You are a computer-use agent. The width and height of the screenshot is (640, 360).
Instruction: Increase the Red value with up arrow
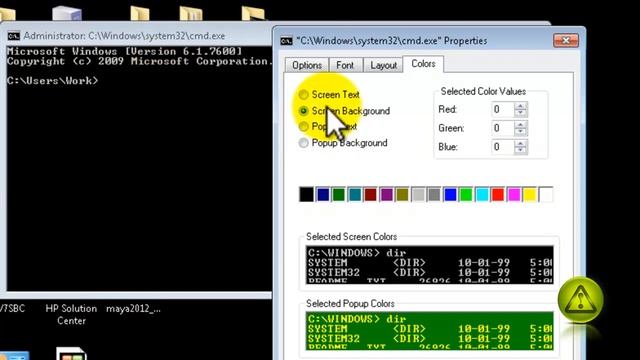click(x=520, y=106)
